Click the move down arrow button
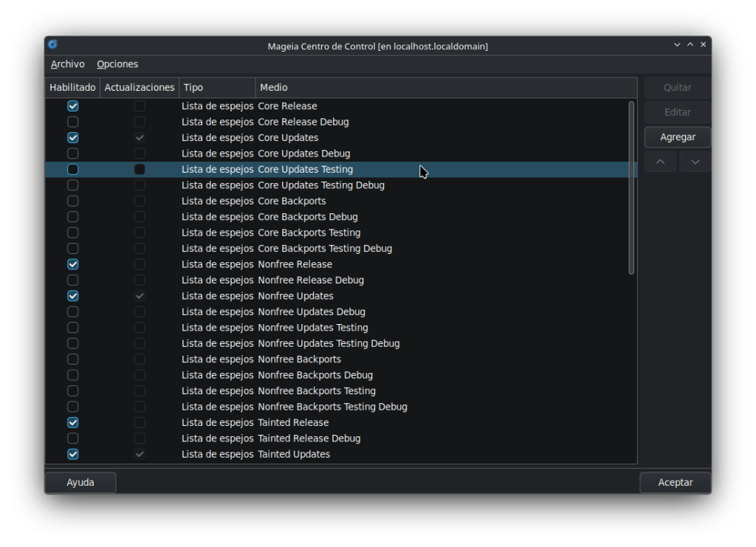The image size is (756, 547). pos(695,162)
